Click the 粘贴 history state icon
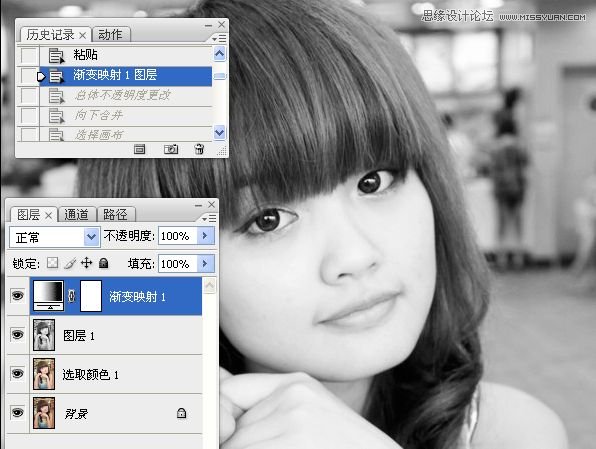 pos(57,56)
